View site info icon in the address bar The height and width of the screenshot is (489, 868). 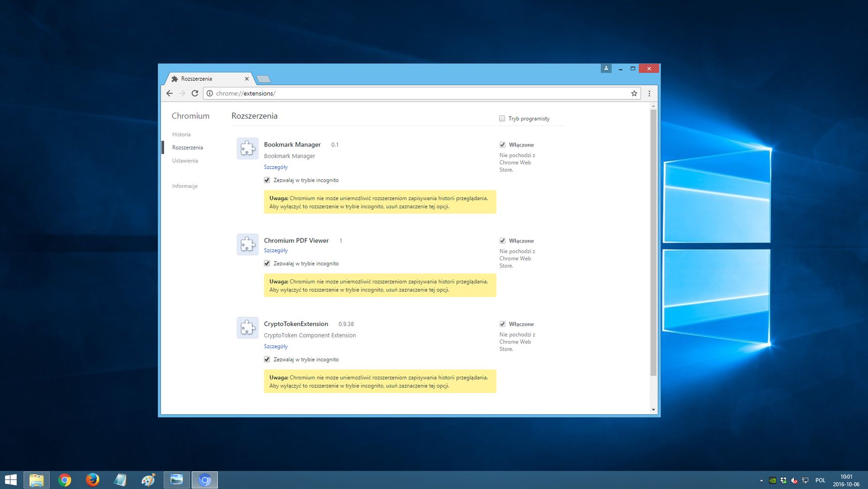209,93
